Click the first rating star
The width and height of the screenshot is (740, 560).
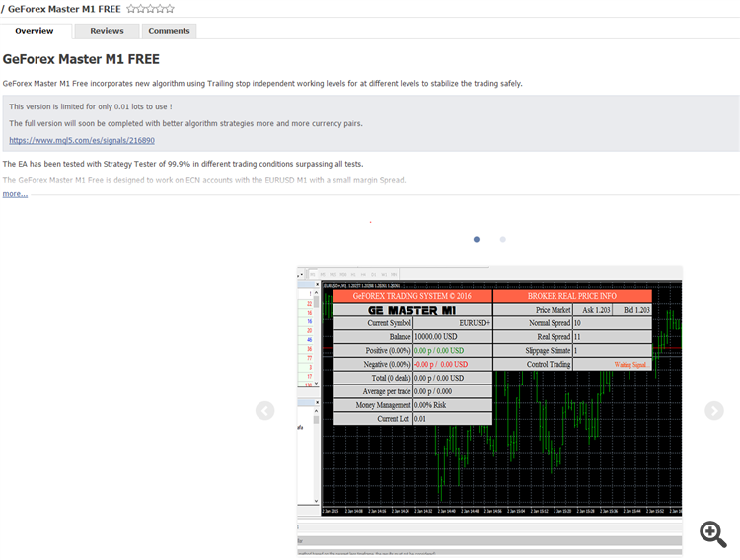(131, 9)
